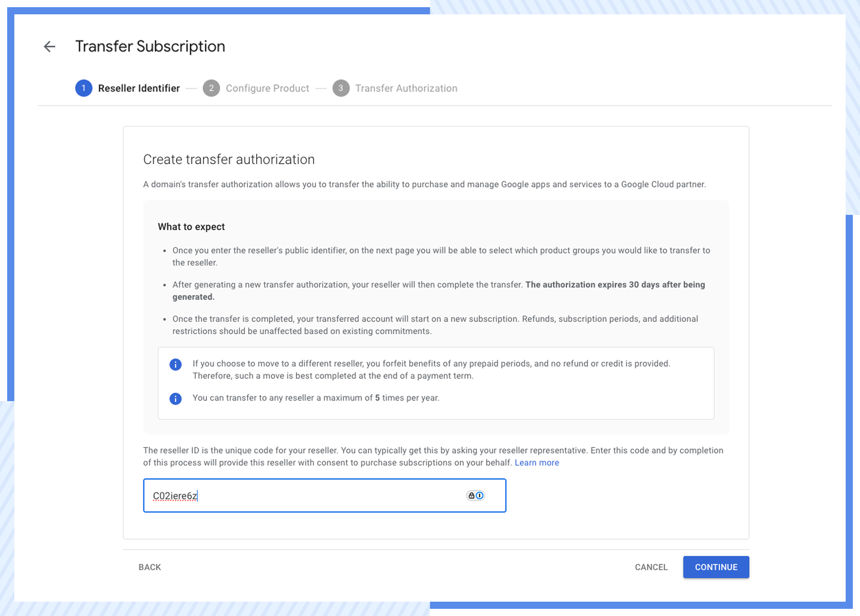The height and width of the screenshot is (616, 860).
Task: Click step 3 Transfer Authorization circle
Action: pyautogui.click(x=341, y=88)
